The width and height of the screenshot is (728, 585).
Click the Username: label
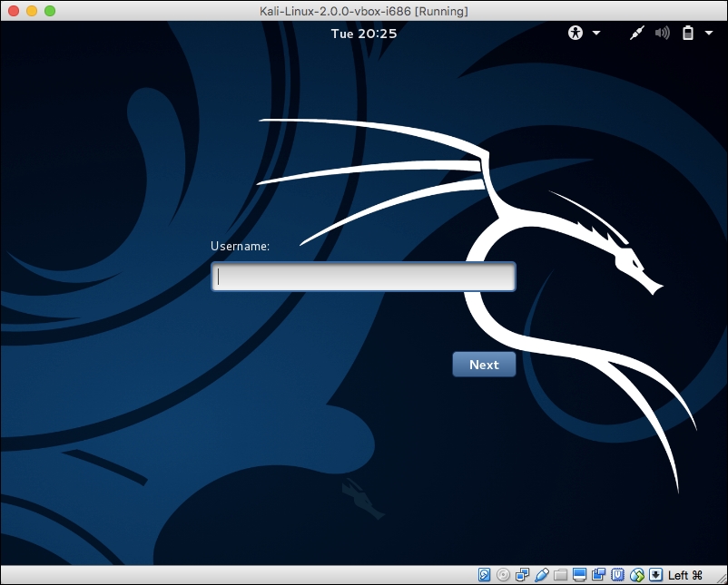tap(240, 246)
